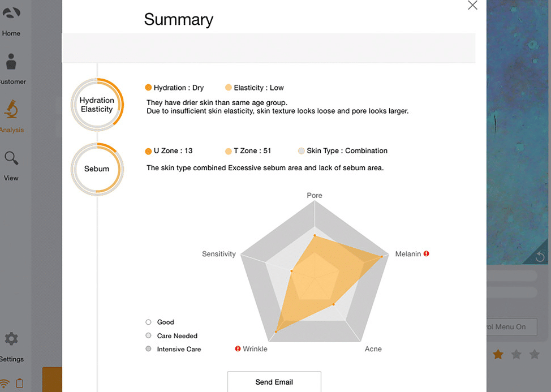551x392 pixels.
Task: Click the Wrinkle red alert icon
Action: pos(238,349)
